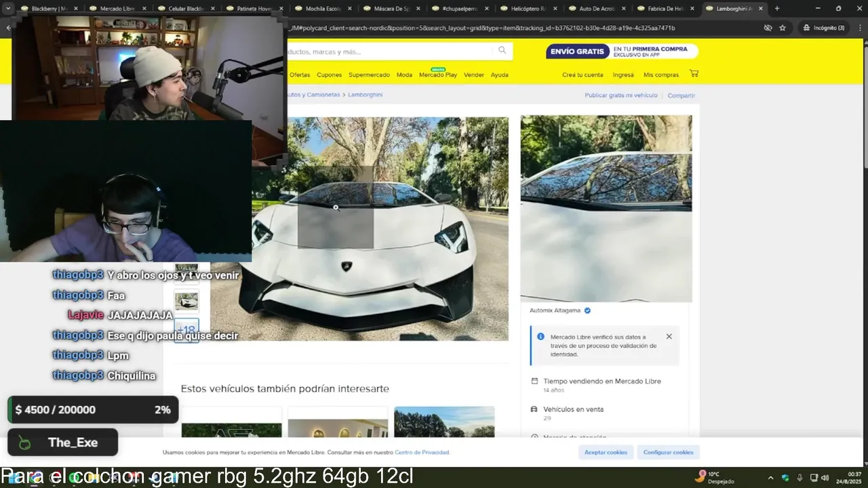
Task: Click the Configurar cookies button
Action: [669, 452]
